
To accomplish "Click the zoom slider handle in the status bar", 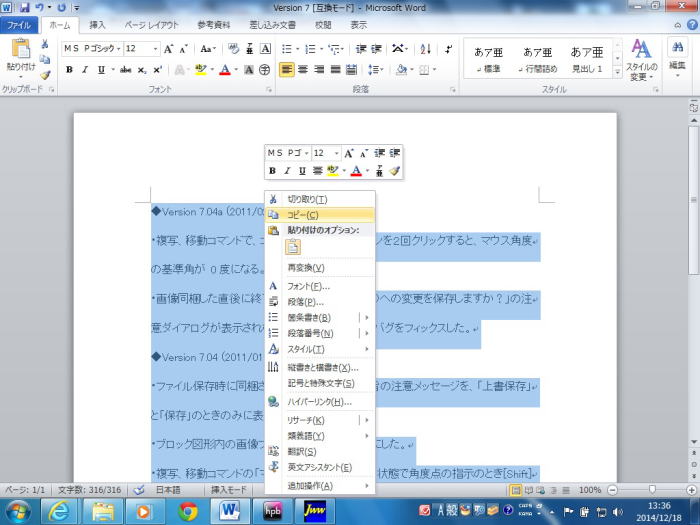I will click(652, 490).
